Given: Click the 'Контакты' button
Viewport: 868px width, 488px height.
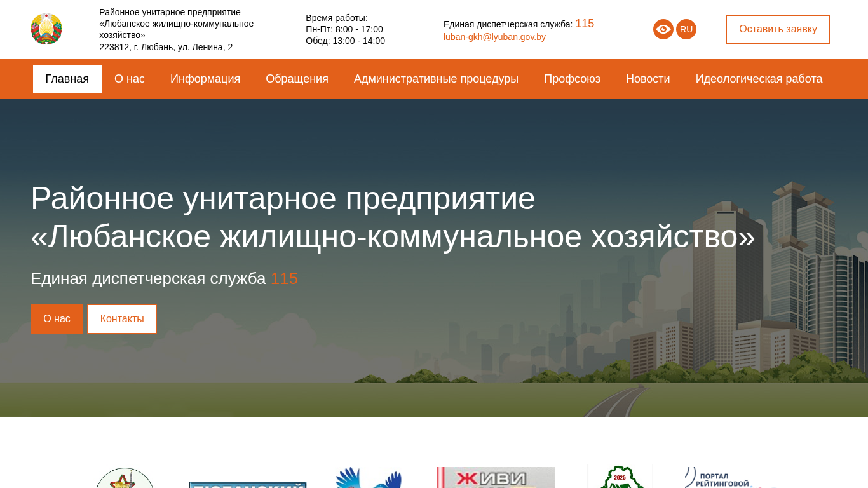Looking at the screenshot, I should tap(122, 319).
